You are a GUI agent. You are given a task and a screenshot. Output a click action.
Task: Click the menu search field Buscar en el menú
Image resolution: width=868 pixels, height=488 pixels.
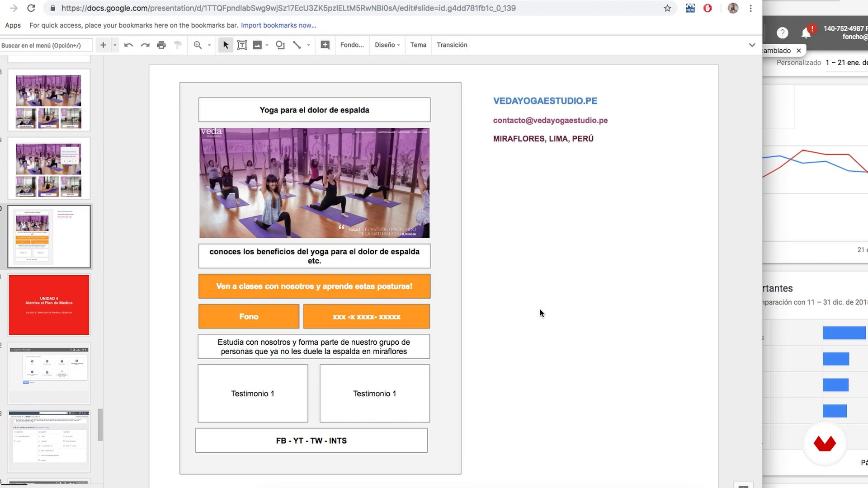(x=46, y=45)
